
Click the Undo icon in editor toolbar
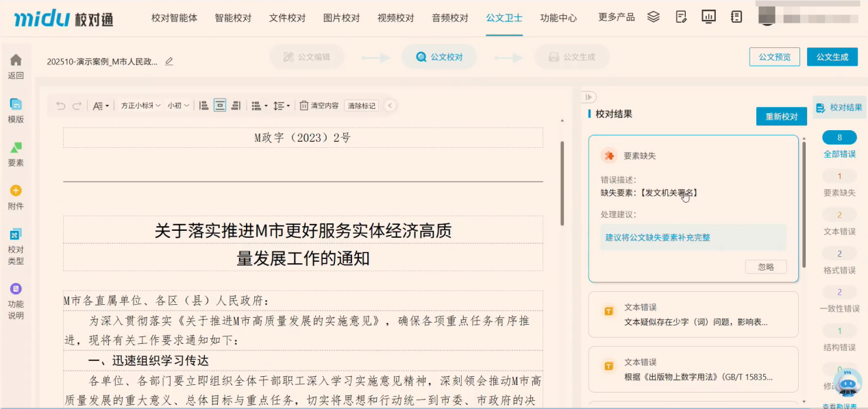[61, 105]
